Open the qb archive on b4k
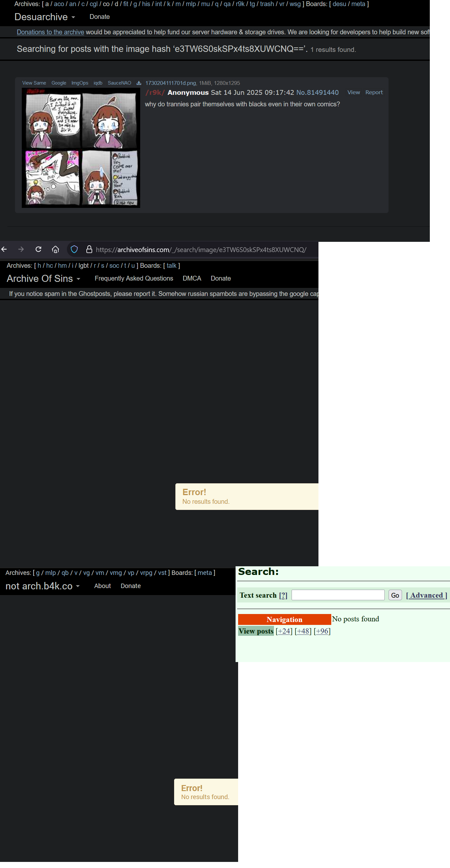Viewport: 450px width, 868px height. (65, 573)
